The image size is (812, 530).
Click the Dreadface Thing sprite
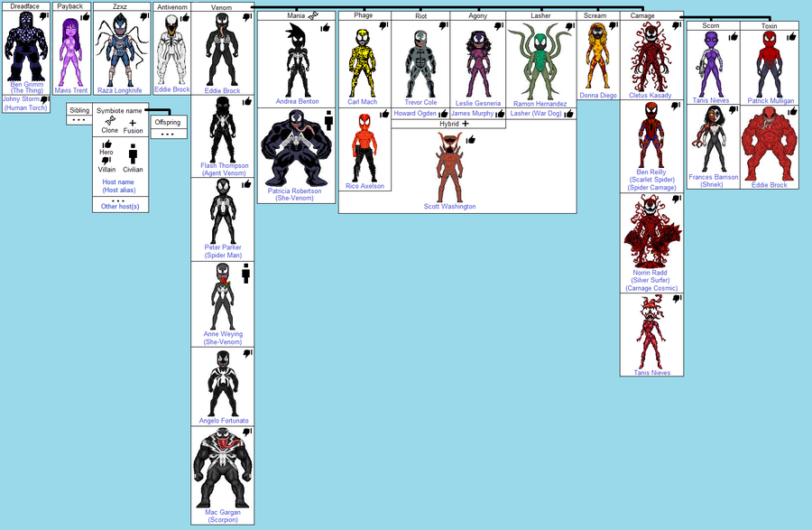click(x=24, y=47)
